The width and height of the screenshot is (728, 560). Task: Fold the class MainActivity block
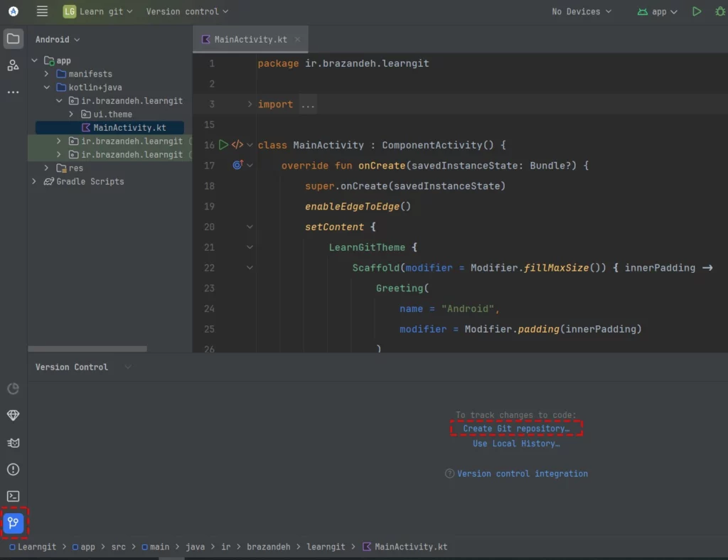(250, 145)
